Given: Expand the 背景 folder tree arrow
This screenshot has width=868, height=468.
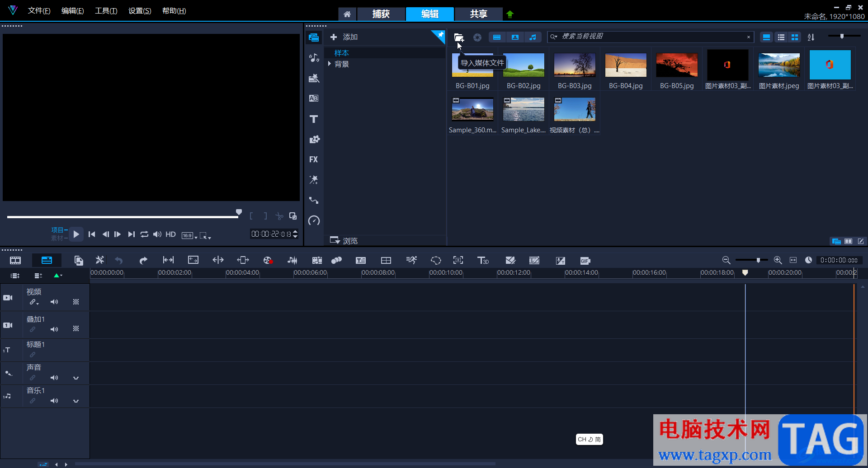Looking at the screenshot, I should 330,64.
